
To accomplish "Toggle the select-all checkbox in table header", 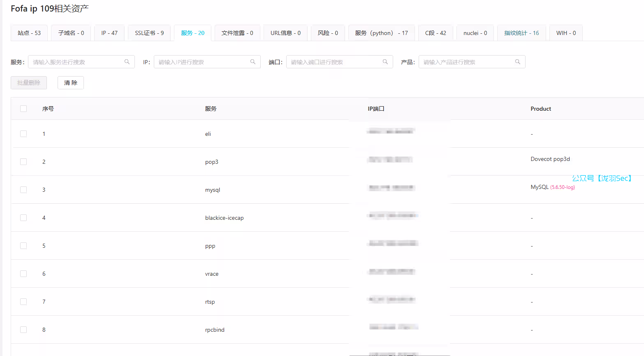I will [x=23, y=109].
